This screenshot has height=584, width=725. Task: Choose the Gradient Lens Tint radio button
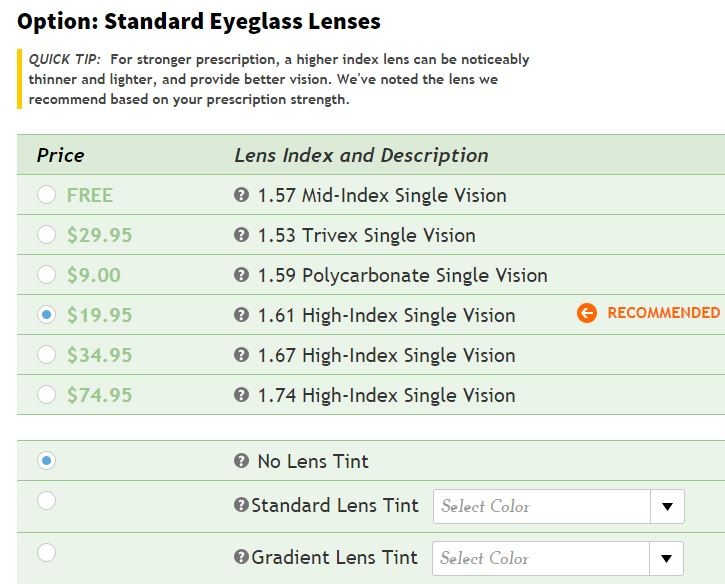(x=46, y=553)
